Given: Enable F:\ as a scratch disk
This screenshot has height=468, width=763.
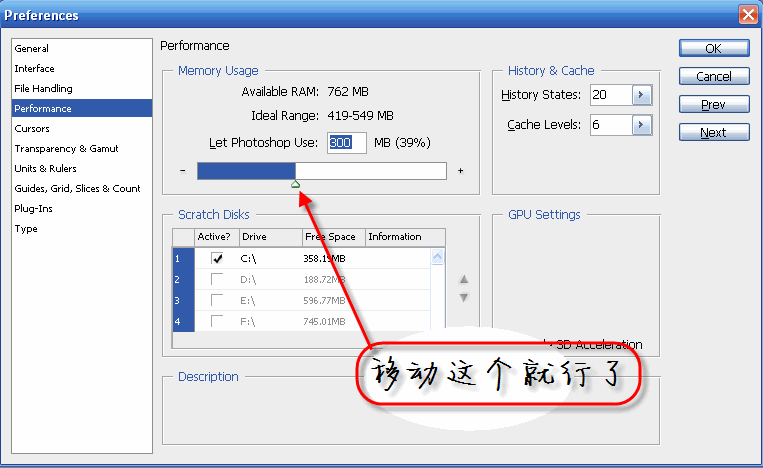Looking at the screenshot, I should [x=217, y=321].
